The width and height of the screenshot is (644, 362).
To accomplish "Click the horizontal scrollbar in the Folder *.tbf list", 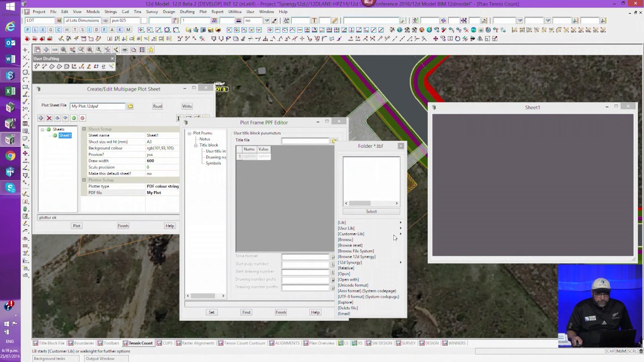I will tap(371, 203).
